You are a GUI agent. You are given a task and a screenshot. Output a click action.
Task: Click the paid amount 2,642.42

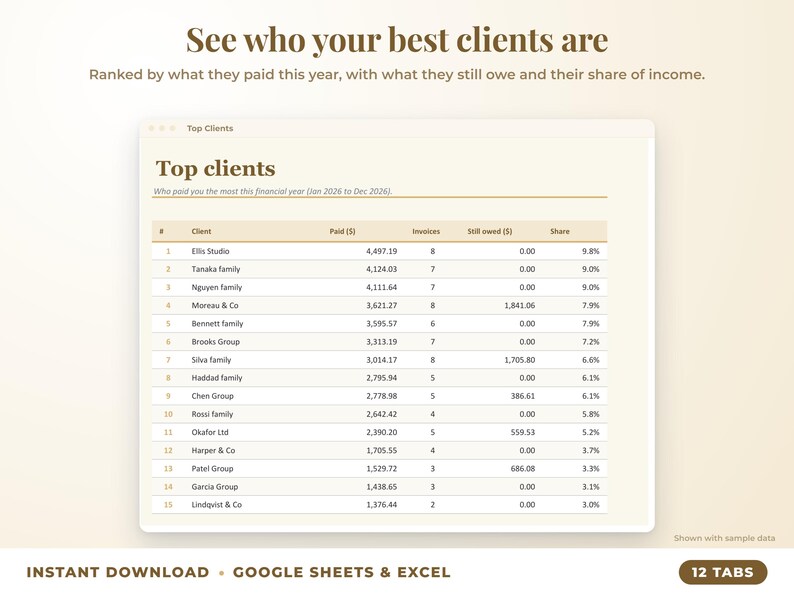381,414
